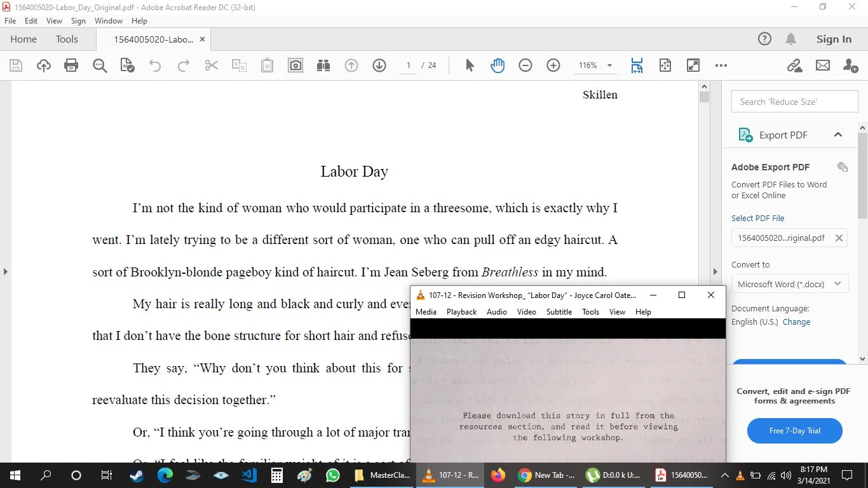Image resolution: width=868 pixels, height=488 pixels.
Task: Toggle the Hand pan tool
Action: (x=498, y=65)
